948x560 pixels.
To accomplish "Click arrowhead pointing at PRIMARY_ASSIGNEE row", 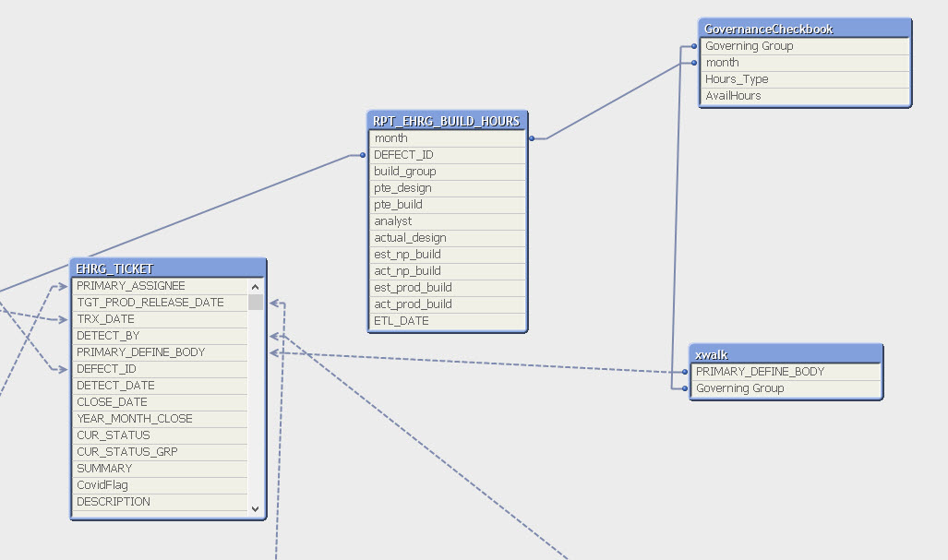I will click(x=63, y=286).
